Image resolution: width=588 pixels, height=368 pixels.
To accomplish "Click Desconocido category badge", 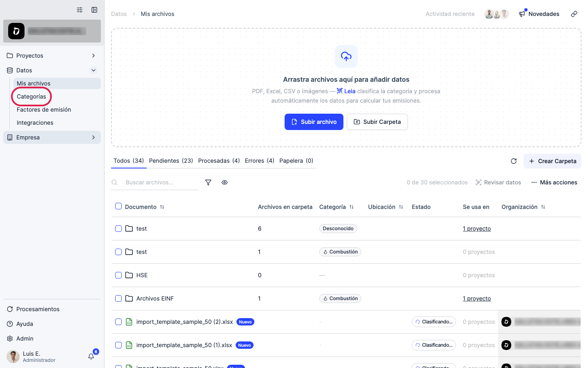I will [x=338, y=229].
